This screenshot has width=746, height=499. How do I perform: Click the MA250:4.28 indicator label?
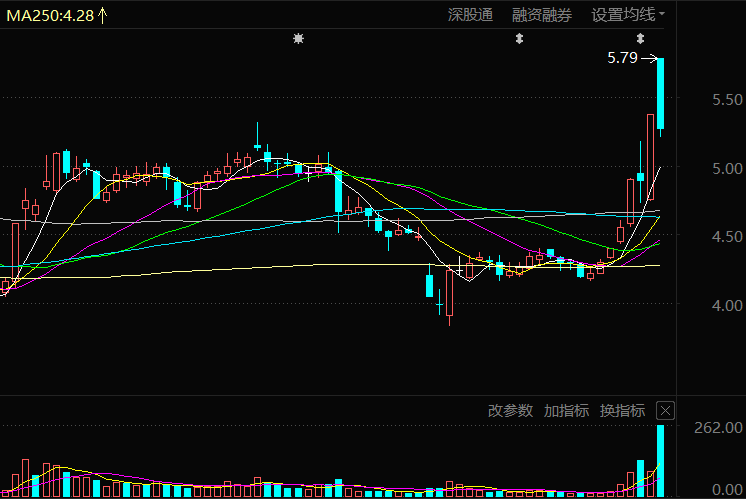pyautogui.click(x=50, y=16)
